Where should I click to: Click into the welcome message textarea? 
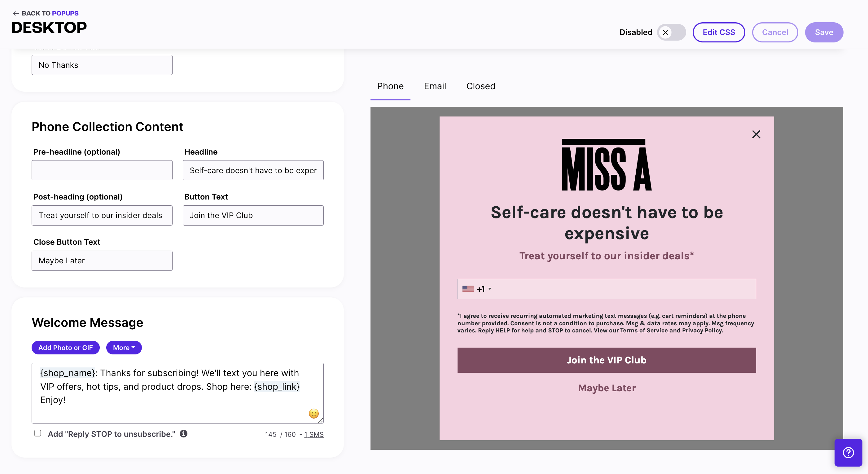178,393
